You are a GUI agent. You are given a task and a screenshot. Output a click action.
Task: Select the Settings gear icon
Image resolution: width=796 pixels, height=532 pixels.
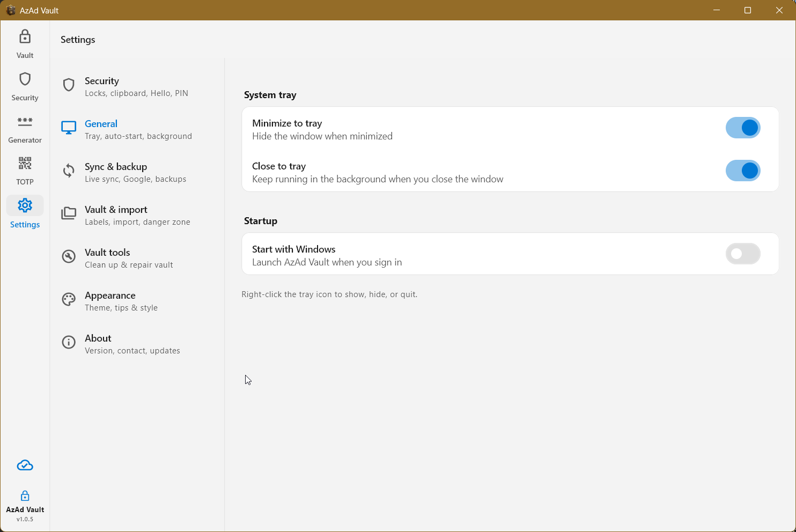(x=25, y=205)
